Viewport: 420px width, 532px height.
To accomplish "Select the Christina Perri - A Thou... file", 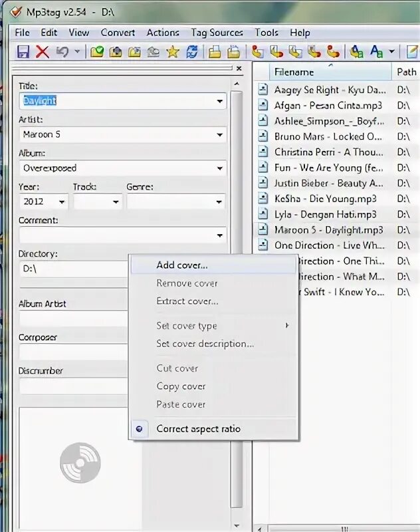I will point(329,152).
